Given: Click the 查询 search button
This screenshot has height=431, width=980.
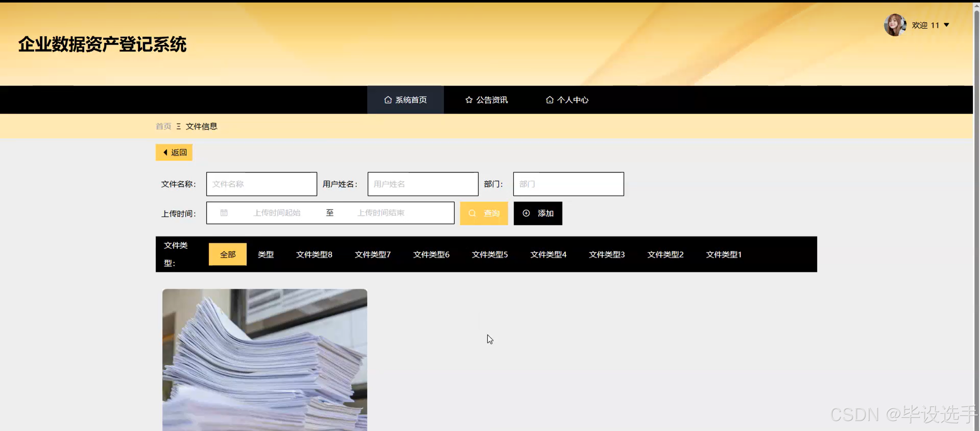Looking at the screenshot, I should point(484,213).
